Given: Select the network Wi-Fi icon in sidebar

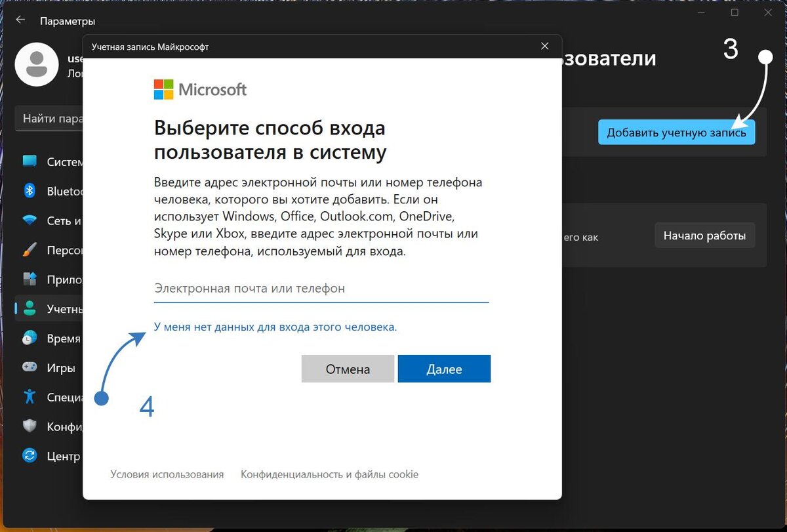Looking at the screenshot, I should [30, 220].
